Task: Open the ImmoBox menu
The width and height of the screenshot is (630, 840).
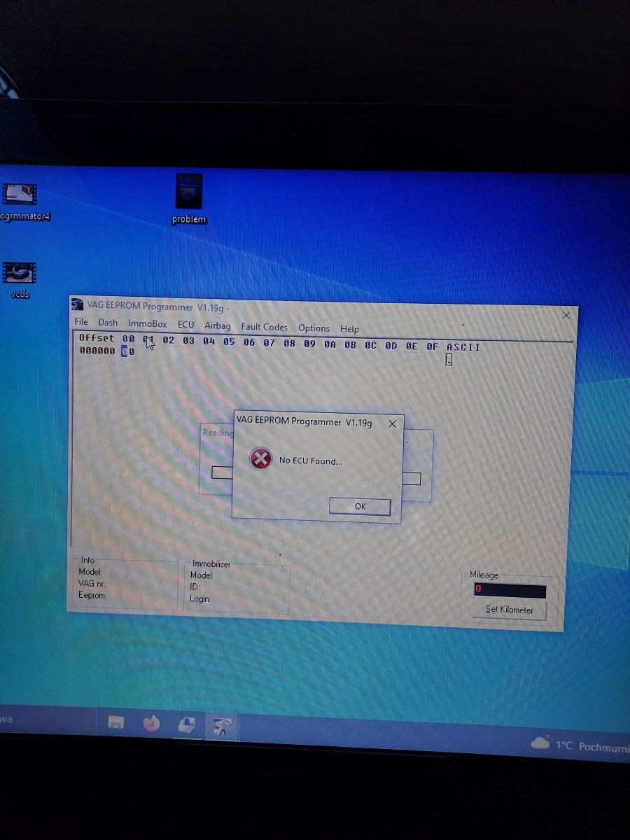Action: click(x=148, y=324)
